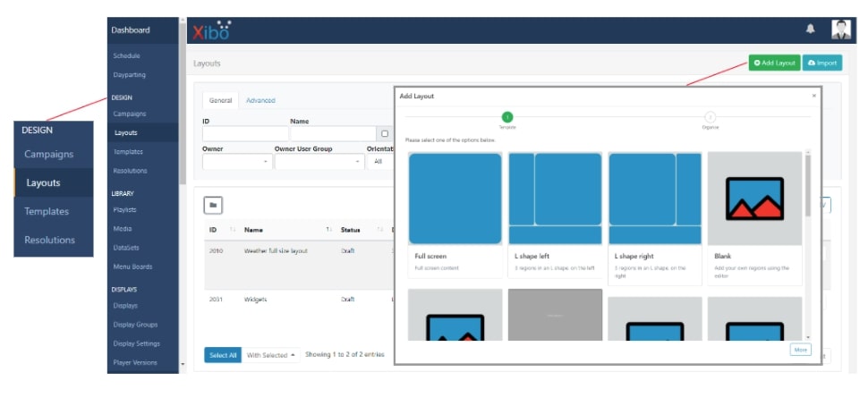
Task: Open the user profile avatar
Action: click(x=841, y=30)
